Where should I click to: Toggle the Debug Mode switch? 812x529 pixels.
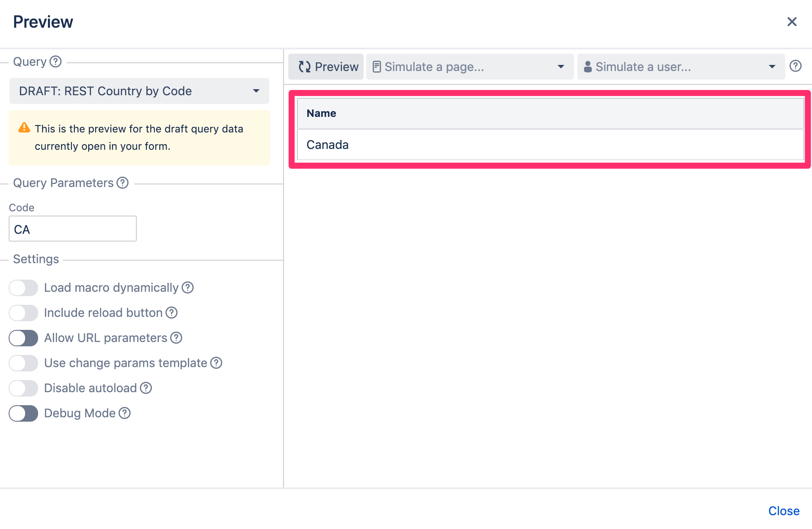coord(23,413)
